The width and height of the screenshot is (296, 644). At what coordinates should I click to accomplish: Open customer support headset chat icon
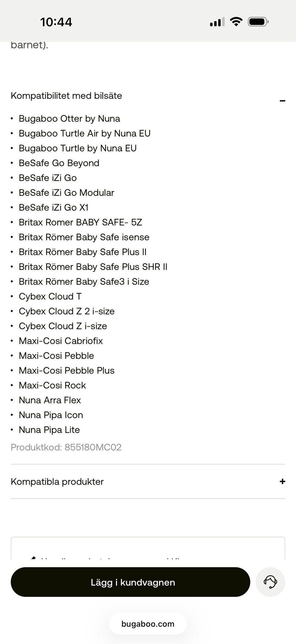(270, 582)
